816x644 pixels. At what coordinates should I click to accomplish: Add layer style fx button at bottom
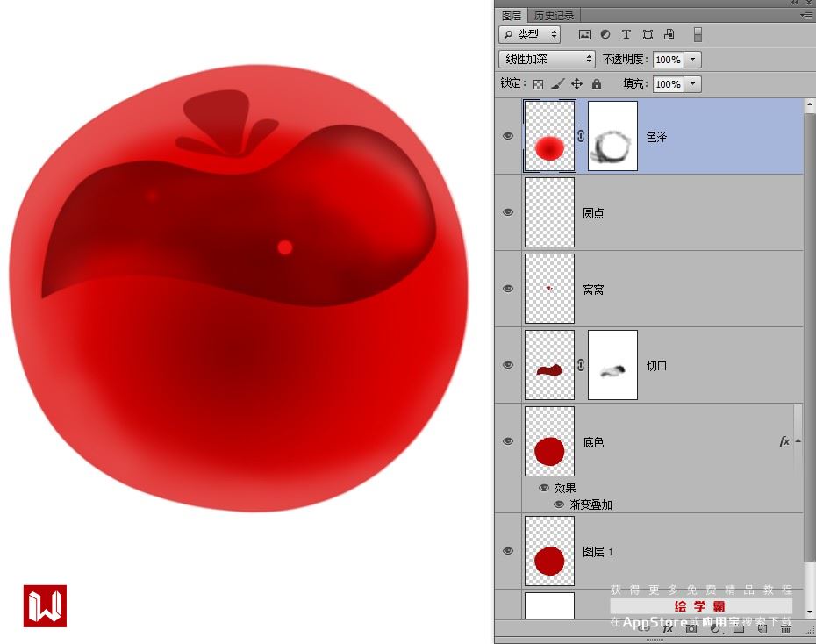[669, 629]
